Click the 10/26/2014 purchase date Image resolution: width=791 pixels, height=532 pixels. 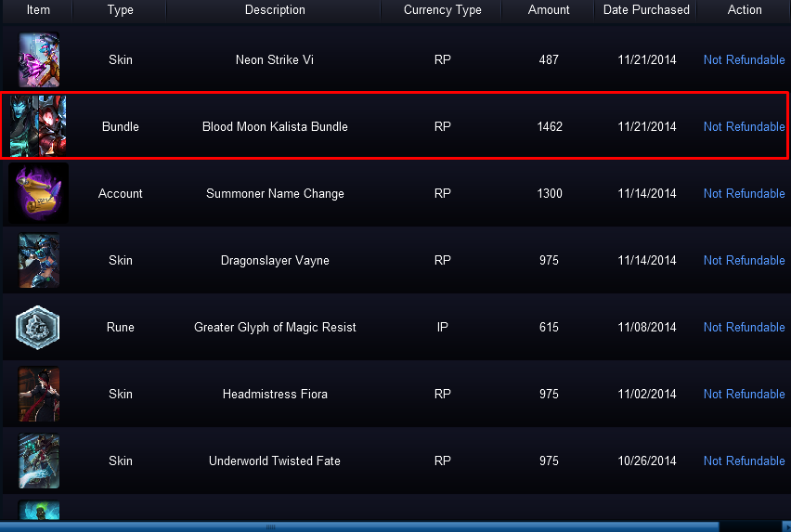pyautogui.click(x=647, y=461)
